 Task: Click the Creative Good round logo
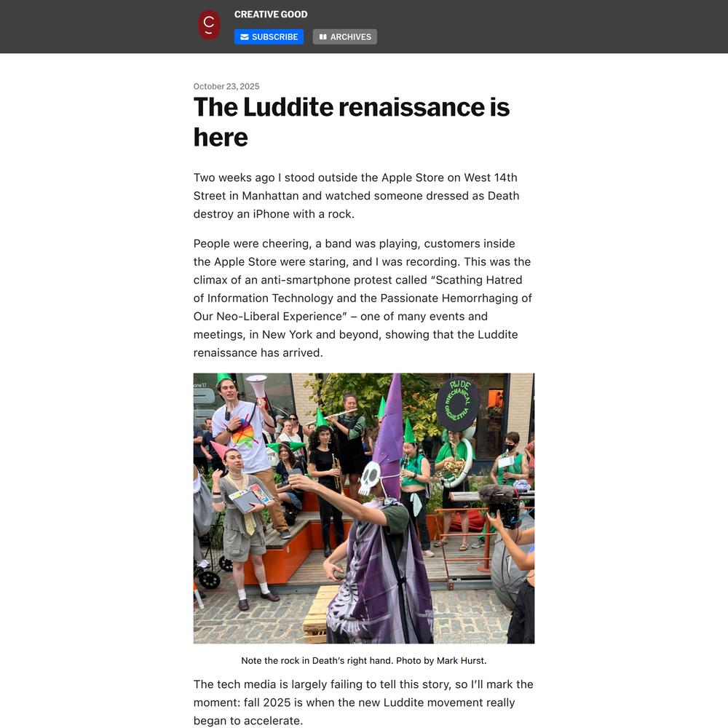tap(209, 25)
